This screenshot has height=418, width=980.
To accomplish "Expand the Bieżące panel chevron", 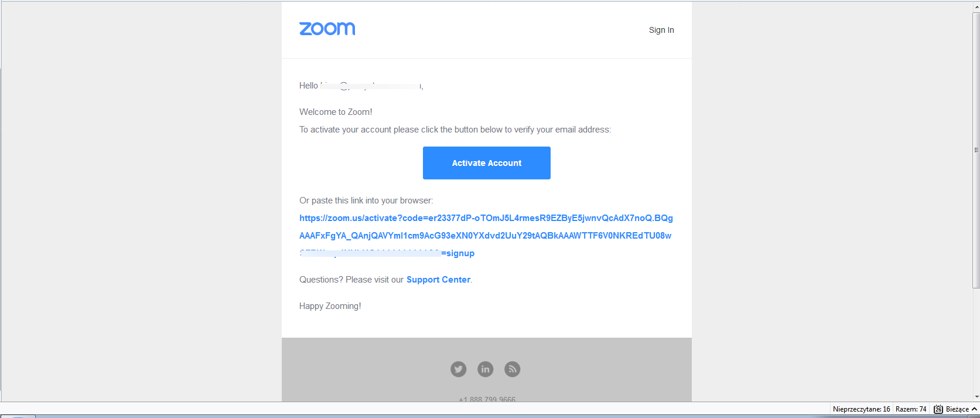I will (974, 409).
